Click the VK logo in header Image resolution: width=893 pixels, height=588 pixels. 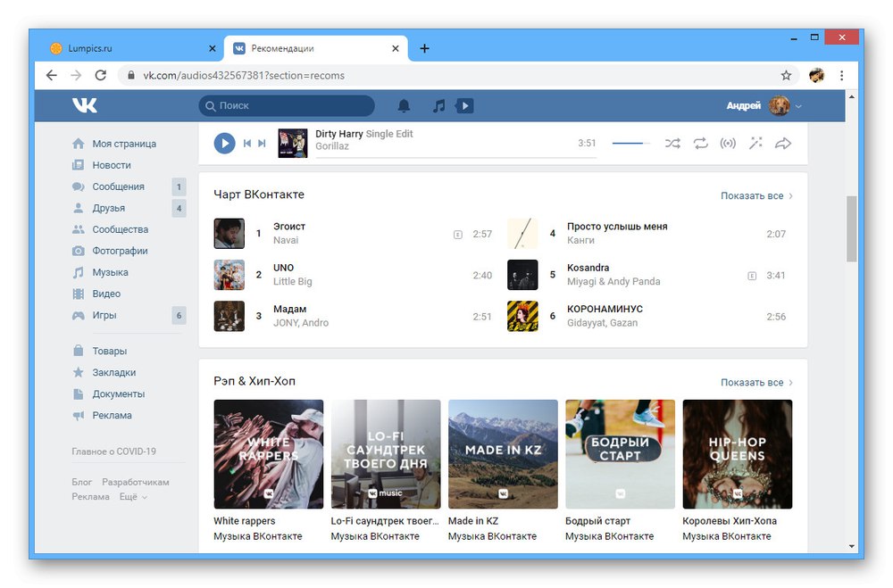[84, 105]
